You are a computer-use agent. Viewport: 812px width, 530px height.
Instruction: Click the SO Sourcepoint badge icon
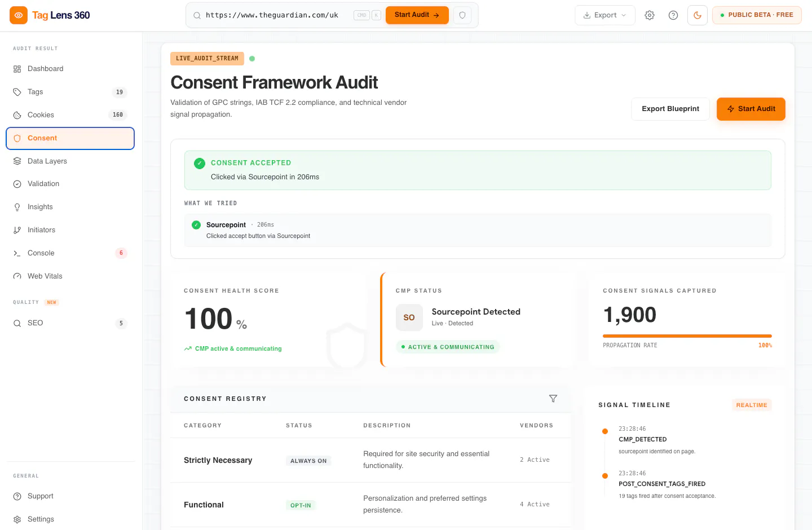tap(409, 317)
